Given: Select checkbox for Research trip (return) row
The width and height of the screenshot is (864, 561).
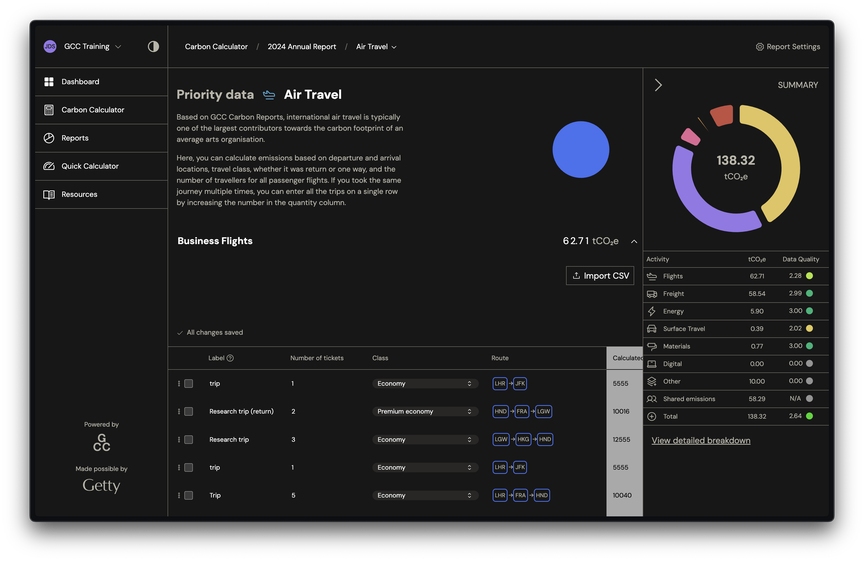Looking at the screenshot, I should (x=188, y=412).
